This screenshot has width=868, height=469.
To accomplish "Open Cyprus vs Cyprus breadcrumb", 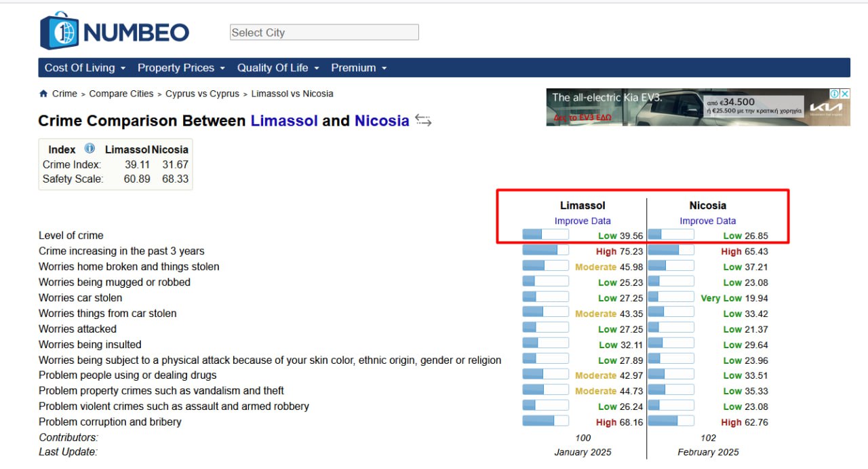I will [202, 94].
